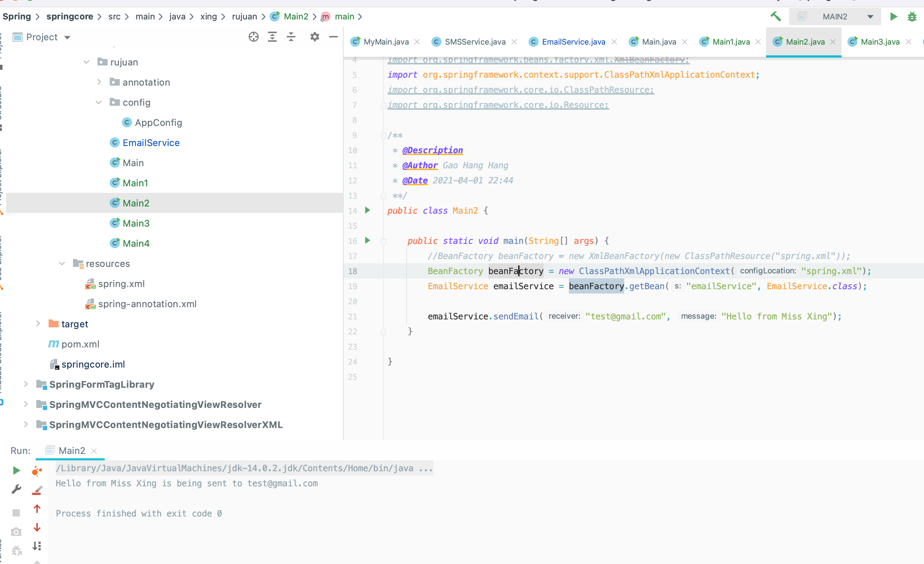This screenshot has height=564, width=924.
Task: Expand the SpringMVCContentNegotiatingViewResolver module
Action: [26, 404]
